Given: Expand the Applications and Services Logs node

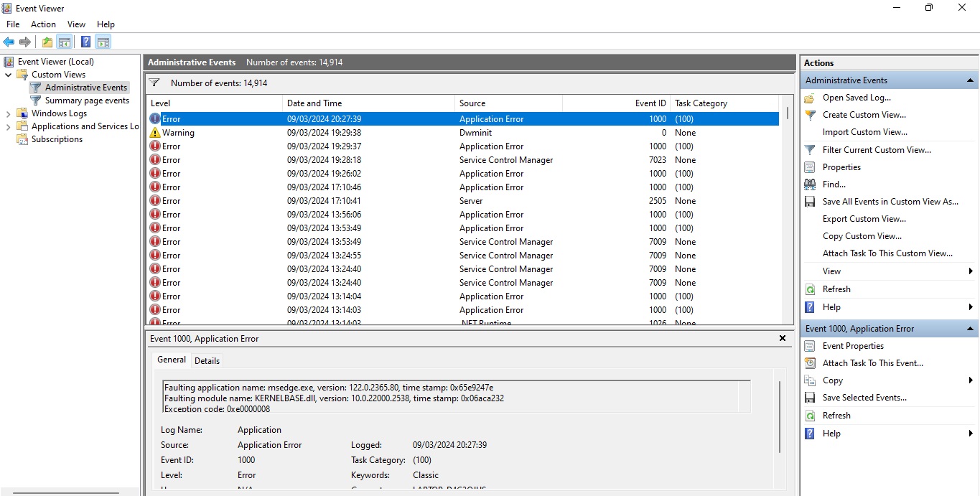Looking at the screenshot, I should pos(9,126).
